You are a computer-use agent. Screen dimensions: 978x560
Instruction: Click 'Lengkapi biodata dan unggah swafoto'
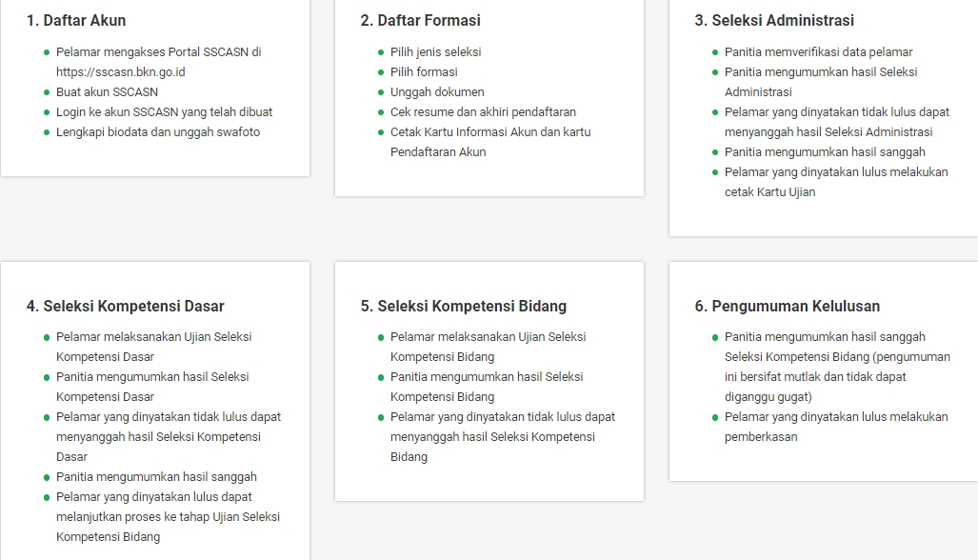point(158,132)
